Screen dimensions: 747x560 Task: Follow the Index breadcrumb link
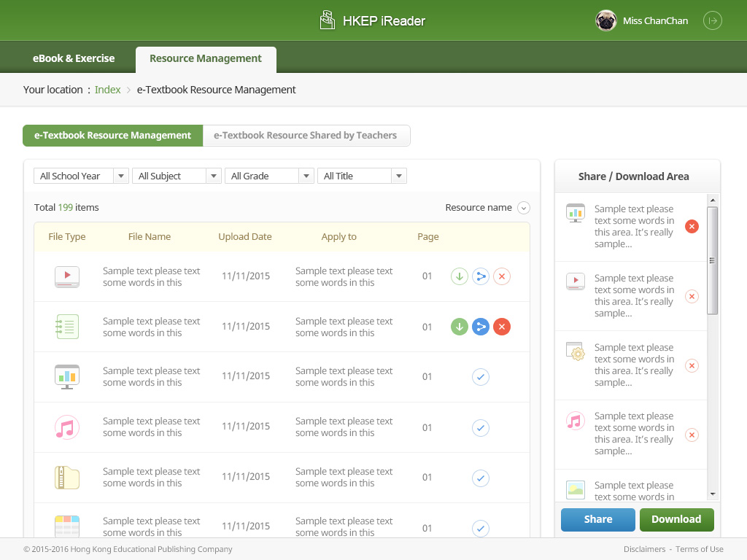click(x=108, y=90)
